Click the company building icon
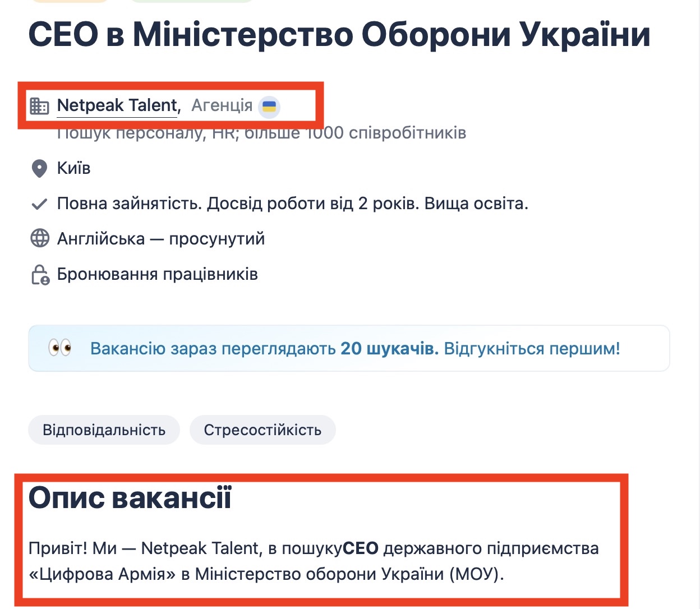700x609 pixels. point(39,106)
